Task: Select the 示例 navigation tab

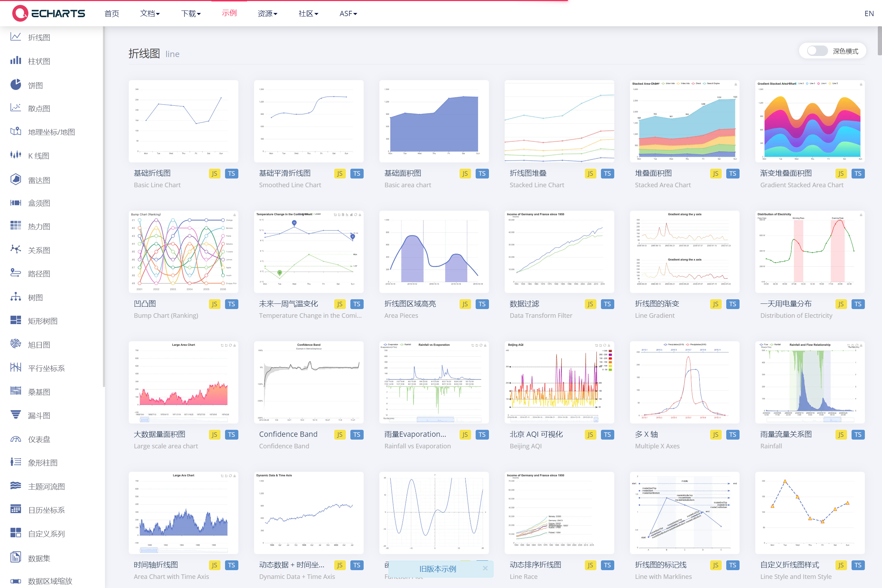Action: (x=229, y=13)
